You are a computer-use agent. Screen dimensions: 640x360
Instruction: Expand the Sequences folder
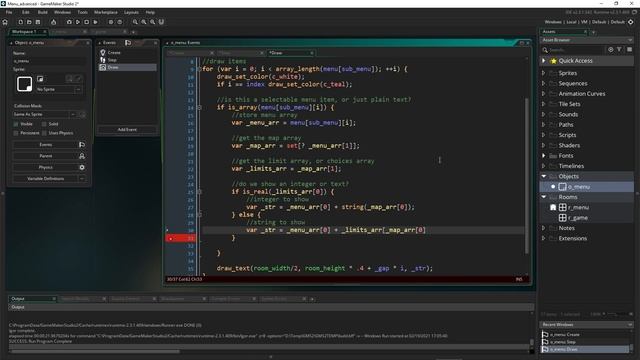click(543, 83)
